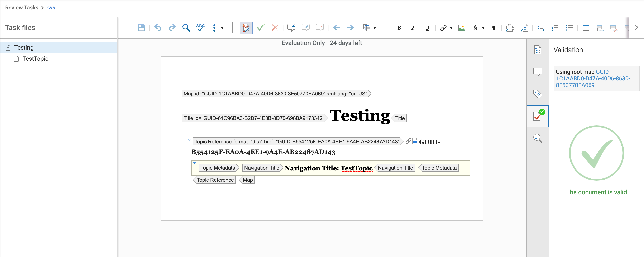Select the closing Map tag
644x257 pixels.
[x=247, y=180]
